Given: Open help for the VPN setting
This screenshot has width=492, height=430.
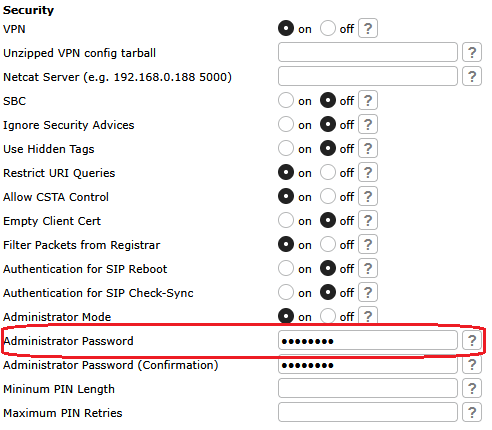Looking at the screenshot, I should [x=368, y=28].
